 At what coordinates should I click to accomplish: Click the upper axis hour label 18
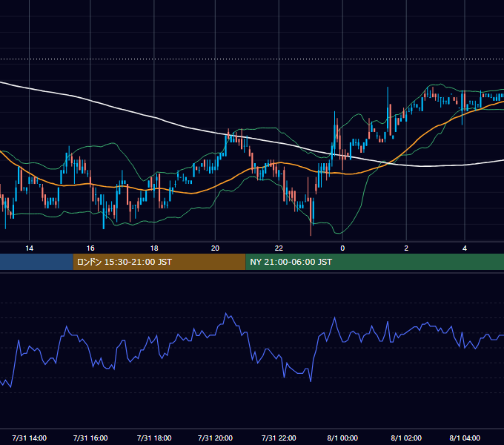154,248
